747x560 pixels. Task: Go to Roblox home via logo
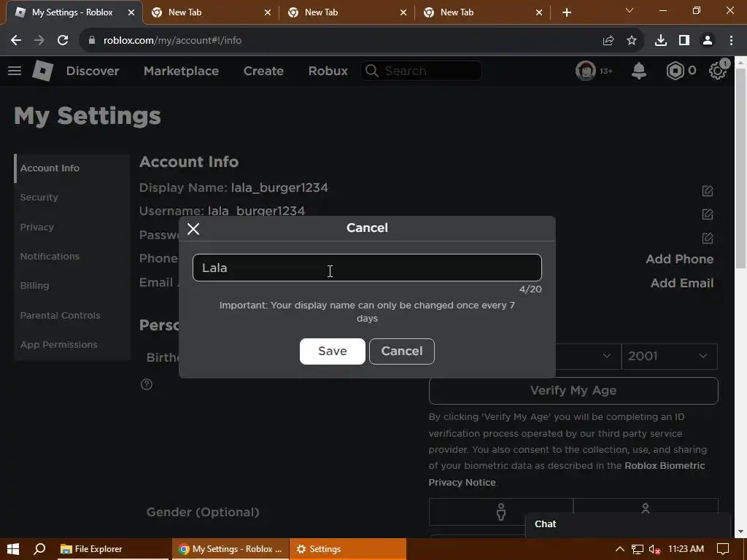(x=42, y=71)
